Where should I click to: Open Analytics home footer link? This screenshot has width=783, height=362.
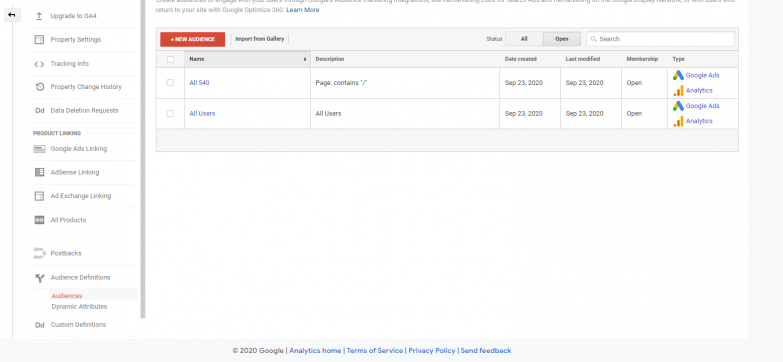tap(315, 351)
